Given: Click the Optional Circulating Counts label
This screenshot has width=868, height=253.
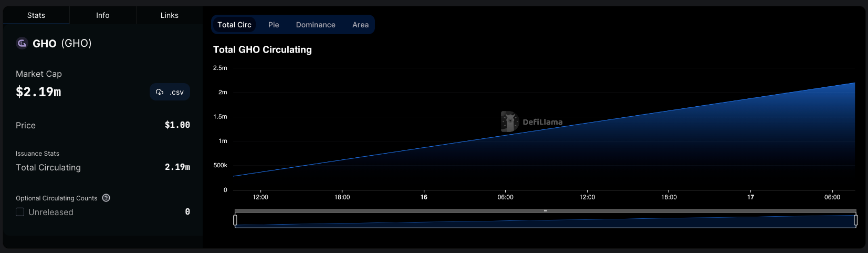Looking at the screenshot, I should click(x=57, y=198).
